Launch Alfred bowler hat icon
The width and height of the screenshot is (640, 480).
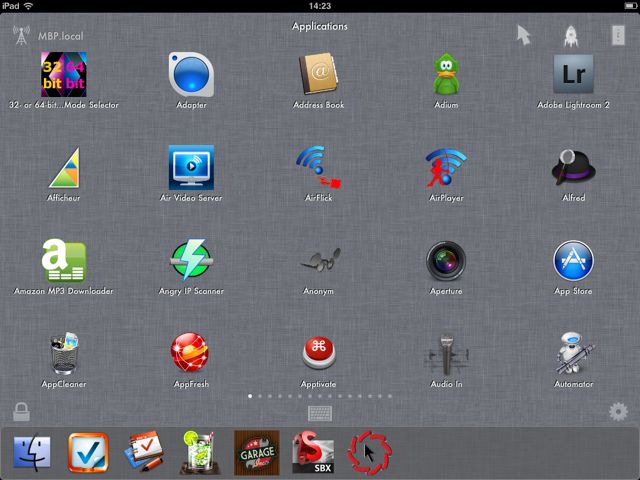coord(573,168)
